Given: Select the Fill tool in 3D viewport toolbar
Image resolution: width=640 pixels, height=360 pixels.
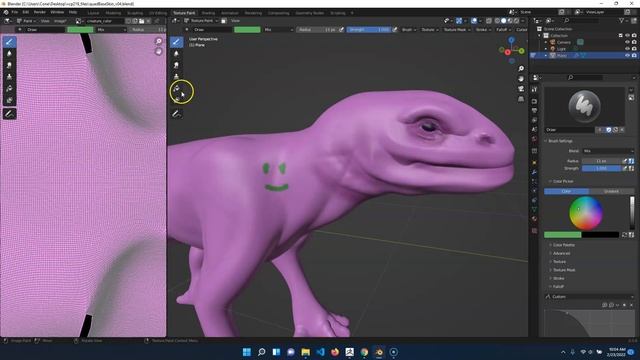Looking at the screenshot, I should [x=176, y=88].
